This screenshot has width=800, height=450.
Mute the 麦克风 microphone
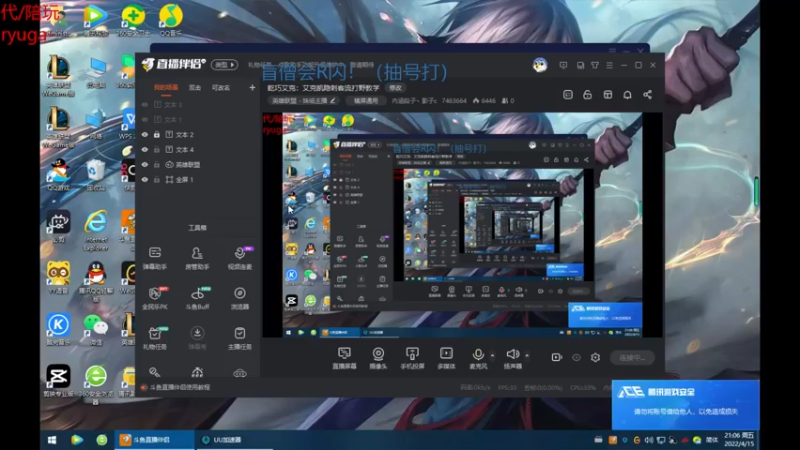[478, 358]
